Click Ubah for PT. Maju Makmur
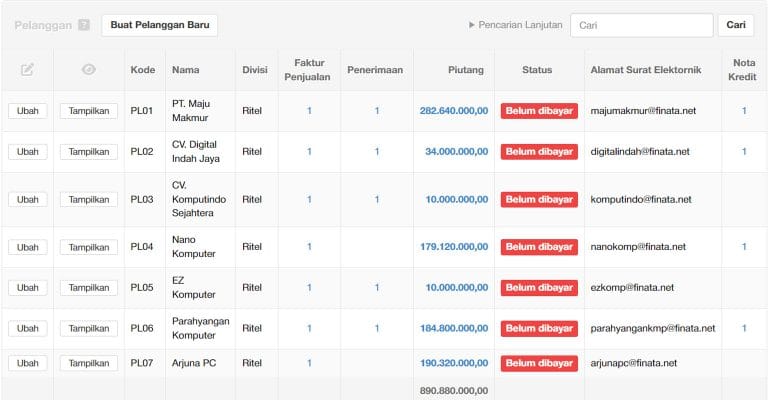The image size is (768, 400). pyautogui.click(x=27, y=111)
